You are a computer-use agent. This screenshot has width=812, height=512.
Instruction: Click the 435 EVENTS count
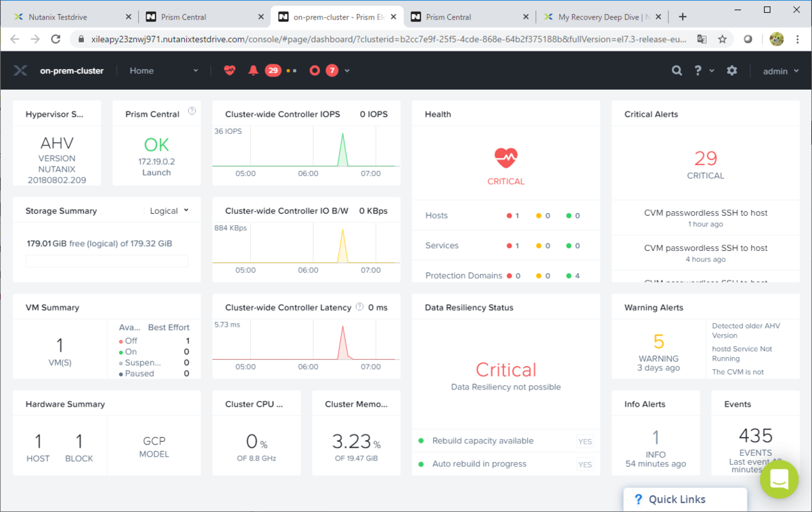(755, 441)
